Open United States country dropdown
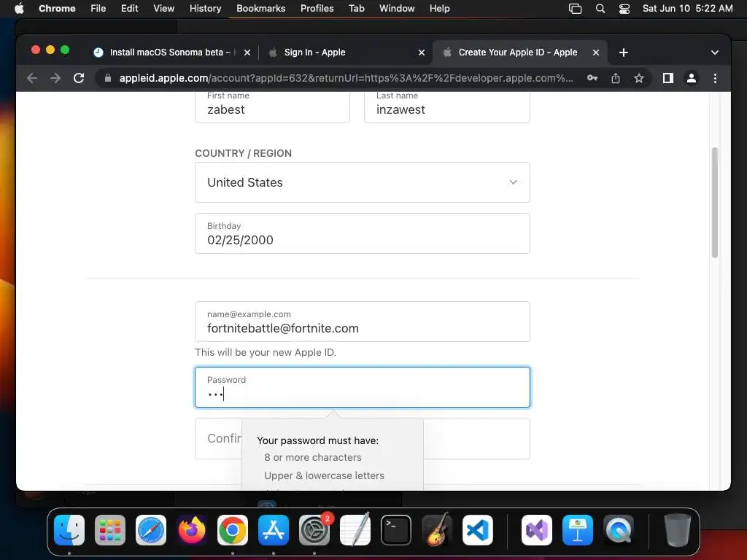747x560 pixels. click(x=362, y=182)
